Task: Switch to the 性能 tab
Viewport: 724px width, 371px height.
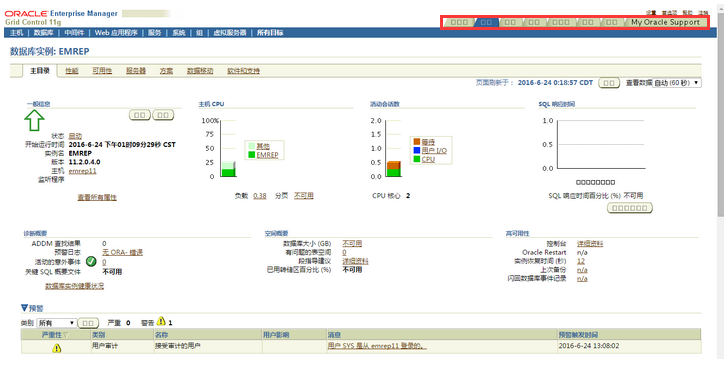Action: (x=72, y=71)
